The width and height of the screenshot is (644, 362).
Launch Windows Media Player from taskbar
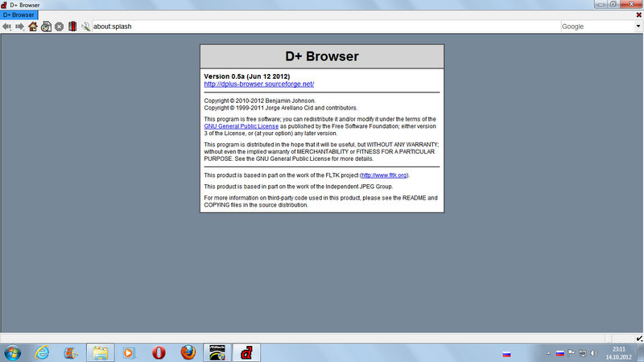coord(129,352)
